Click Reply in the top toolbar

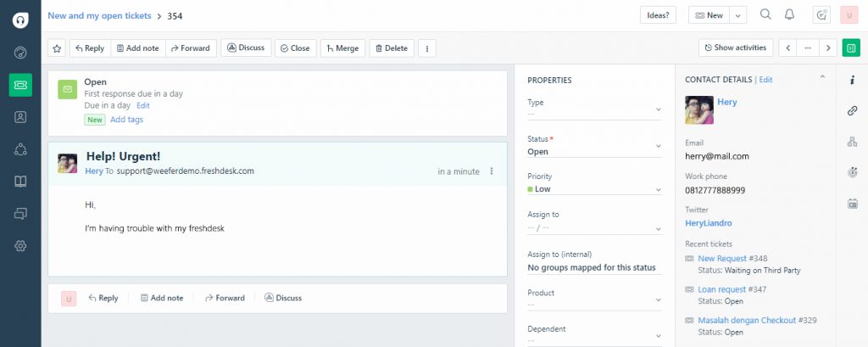click(x=90, y=48)
